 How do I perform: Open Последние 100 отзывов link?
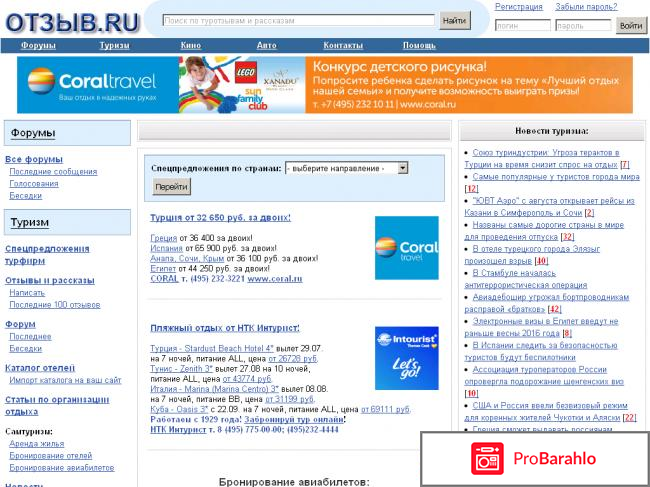tap(55, 305)
